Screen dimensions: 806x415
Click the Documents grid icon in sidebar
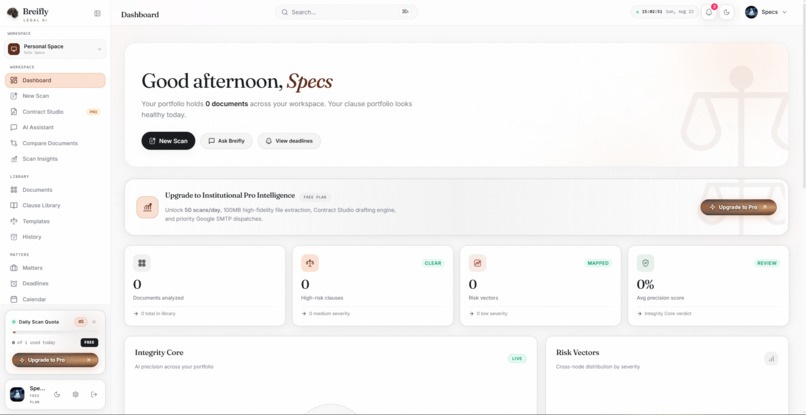pyautogui.click(x=14, y=190)
